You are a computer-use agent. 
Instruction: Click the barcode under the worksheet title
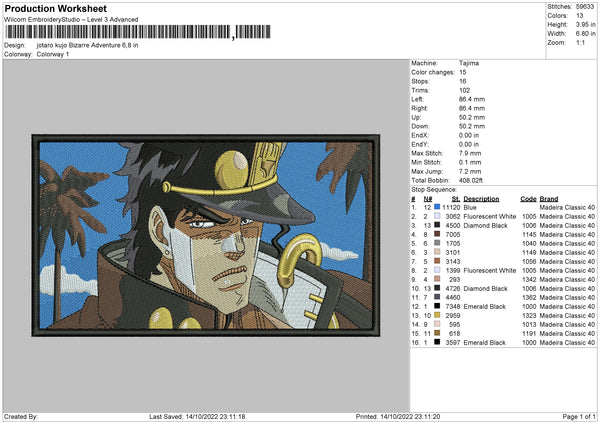click(x=138, y=32)
